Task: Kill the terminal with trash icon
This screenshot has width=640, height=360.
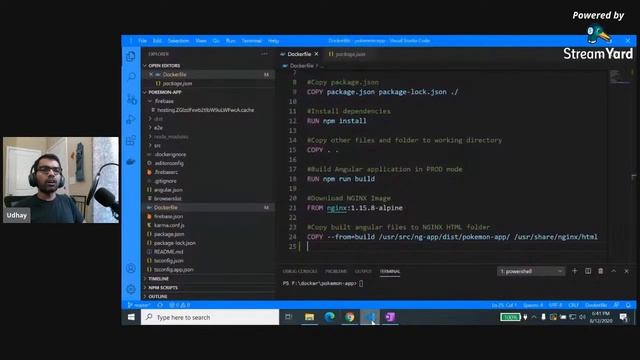Action: pyautogui.click(x=601, y=271)
